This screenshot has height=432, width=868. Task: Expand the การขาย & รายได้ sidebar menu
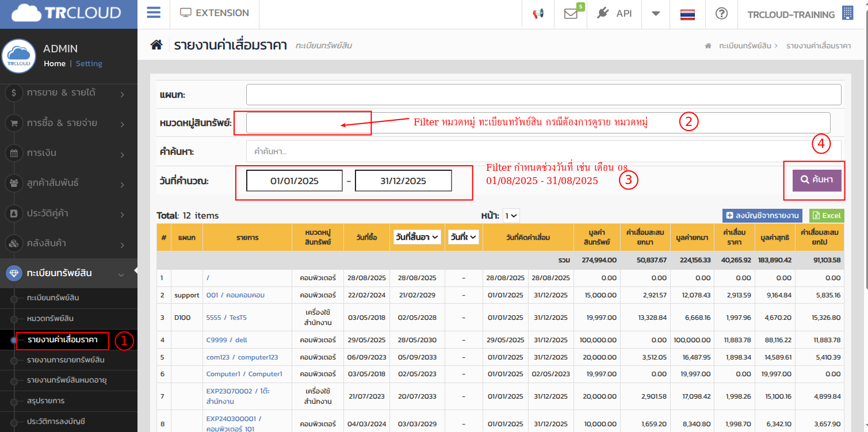tap(68, 93)
